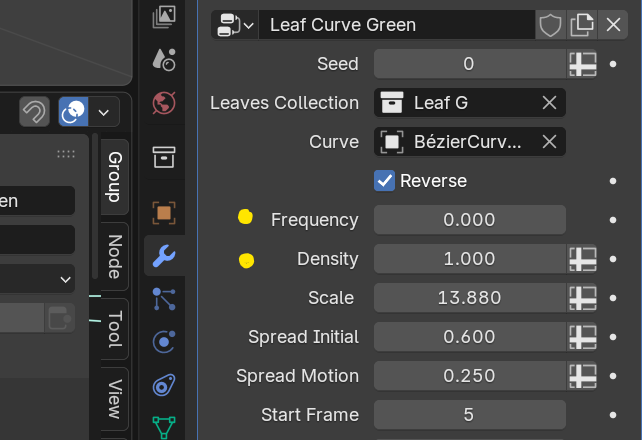Switch to the Group sidebar tab
Image resolution: width=642 pixels, height=440 pixels.
pyautogui.click(x=115, y=177)
